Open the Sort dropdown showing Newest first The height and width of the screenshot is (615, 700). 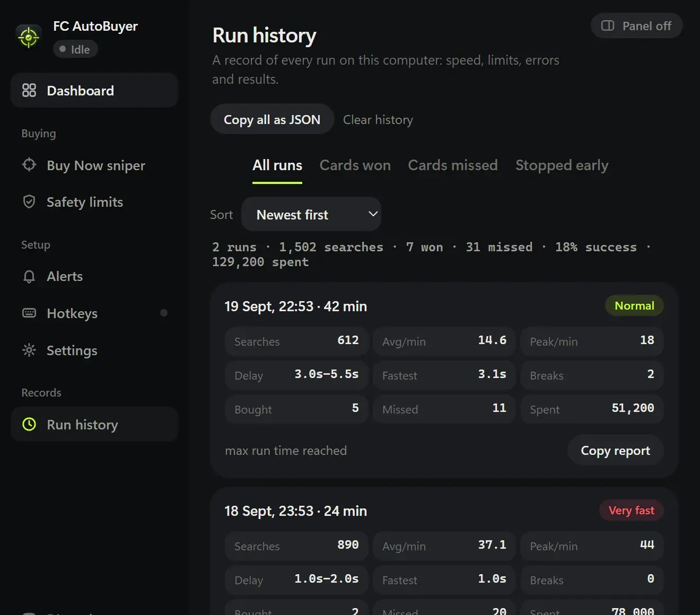coord(311,214)
